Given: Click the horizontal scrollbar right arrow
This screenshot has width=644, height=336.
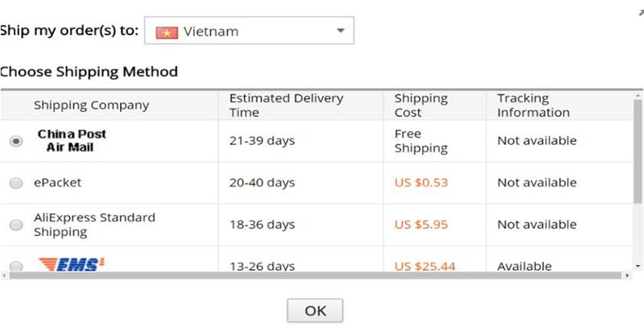Looking at the screenshot, I should tap(627, 276).
